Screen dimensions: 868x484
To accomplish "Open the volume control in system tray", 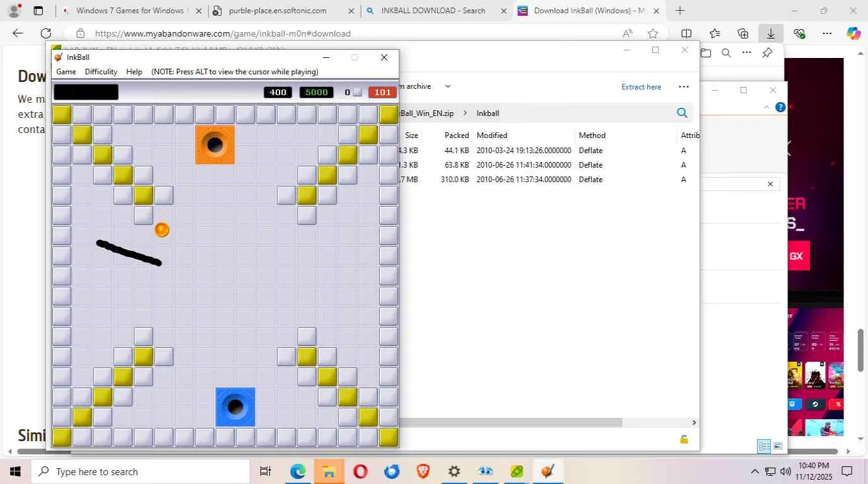I will coord(785,471).
